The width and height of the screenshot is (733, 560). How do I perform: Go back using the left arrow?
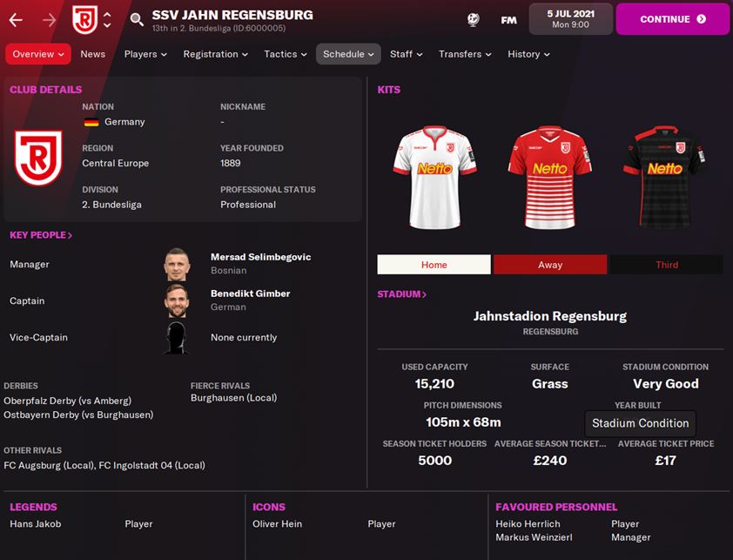[x=16, y=20]
